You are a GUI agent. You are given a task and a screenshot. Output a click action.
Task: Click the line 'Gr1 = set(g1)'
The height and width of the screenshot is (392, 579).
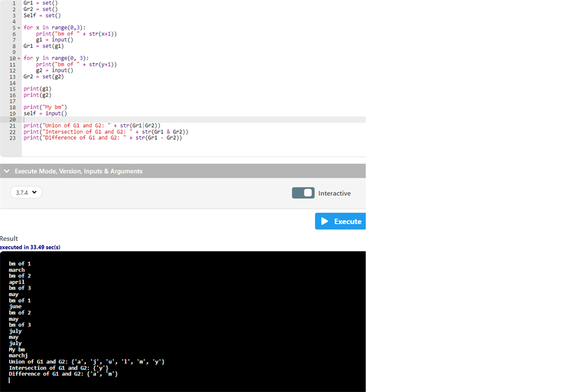point(44,46)
